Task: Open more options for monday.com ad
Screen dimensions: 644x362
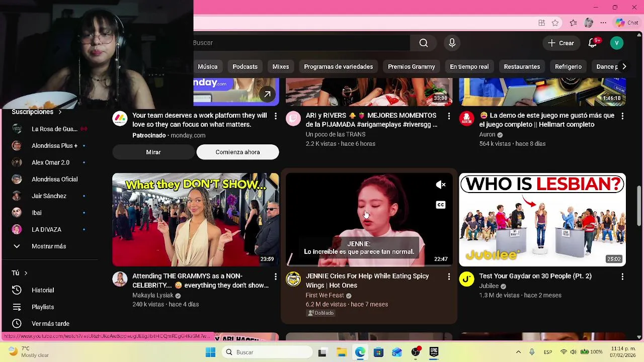Action: tap(275, 116)
